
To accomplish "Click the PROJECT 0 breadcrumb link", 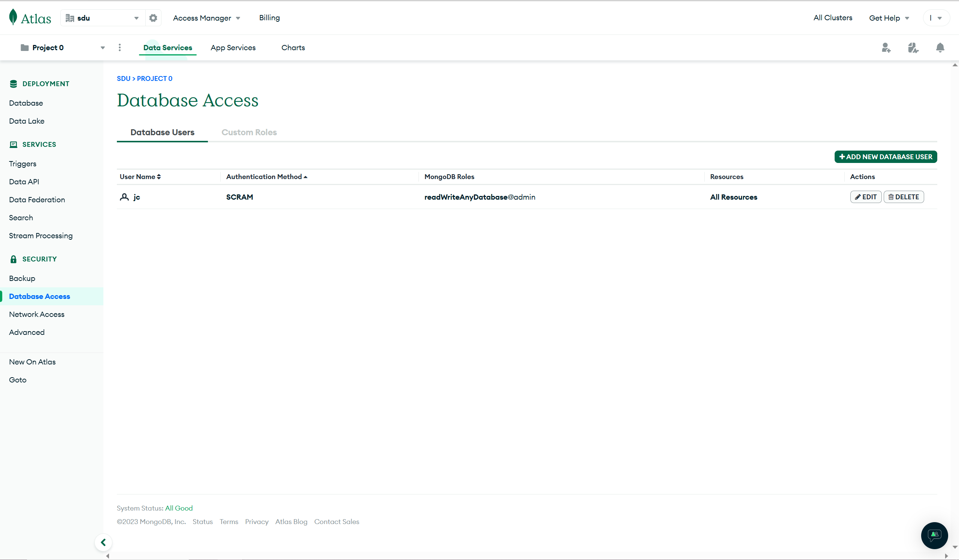I will coord(154,78).
